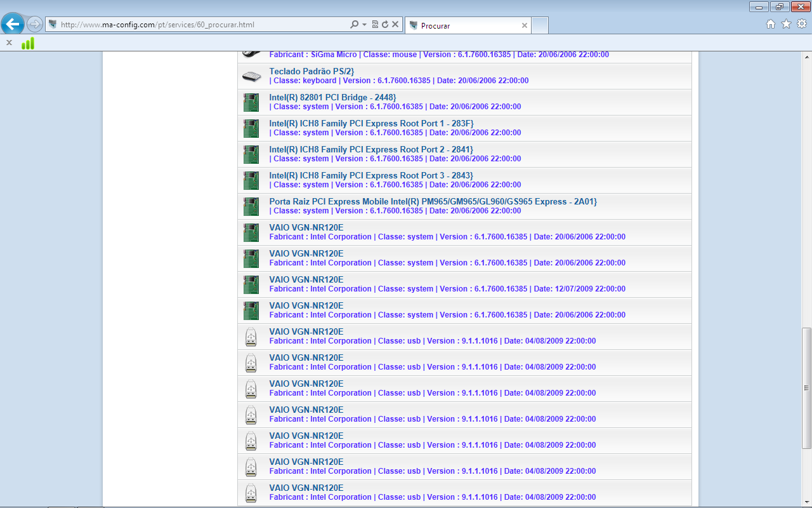Click the 'Classe: keyboard' details line
The height and width of the screenshot is (508, 812).
tap(398, 81)
